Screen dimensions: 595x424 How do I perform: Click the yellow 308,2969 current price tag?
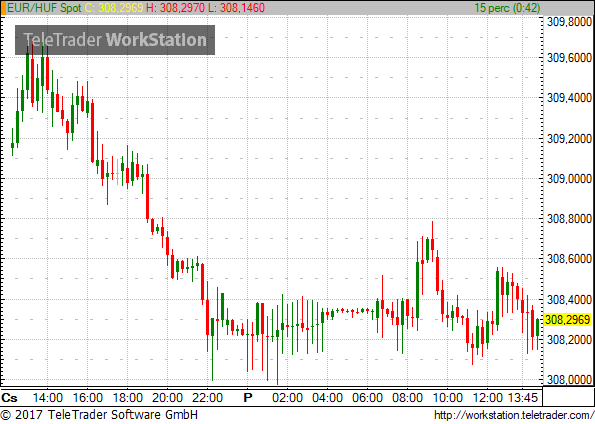click(568, 320)
